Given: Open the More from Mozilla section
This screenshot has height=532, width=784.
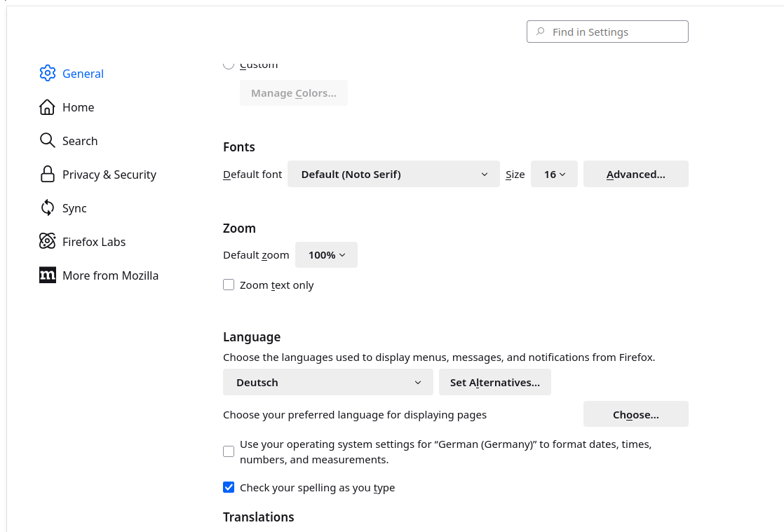Looking at the screenshot, I should (x=110, y=275).
